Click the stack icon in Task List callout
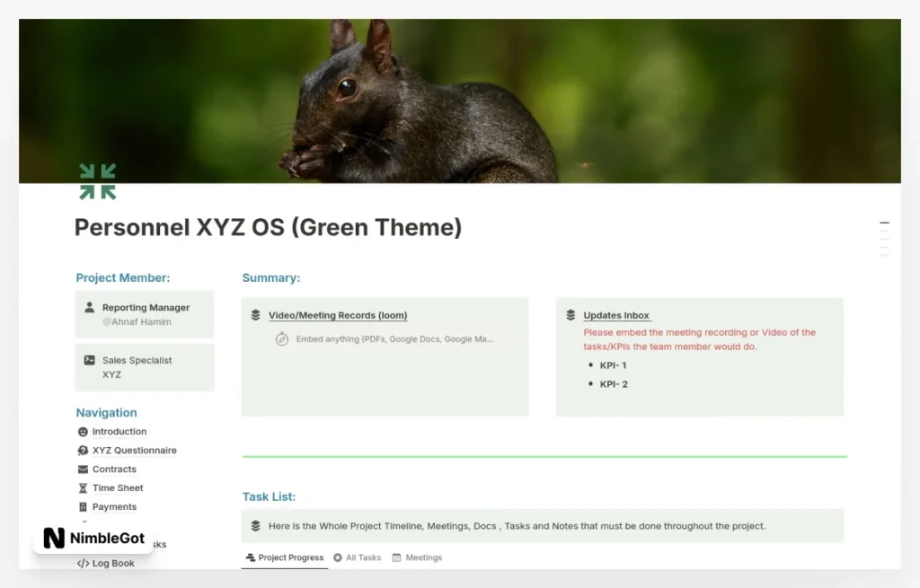This screenshot has height=588, width=920. point(256,526)
